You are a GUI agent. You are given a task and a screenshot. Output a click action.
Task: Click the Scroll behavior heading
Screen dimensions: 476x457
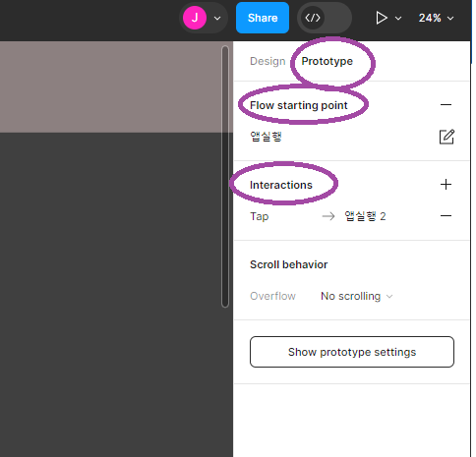288,264
